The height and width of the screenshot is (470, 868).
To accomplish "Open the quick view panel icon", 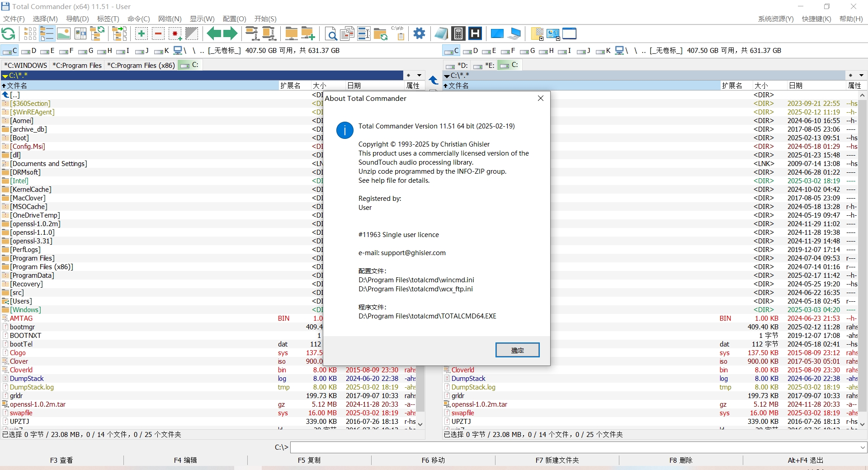I will coord(80,33).
